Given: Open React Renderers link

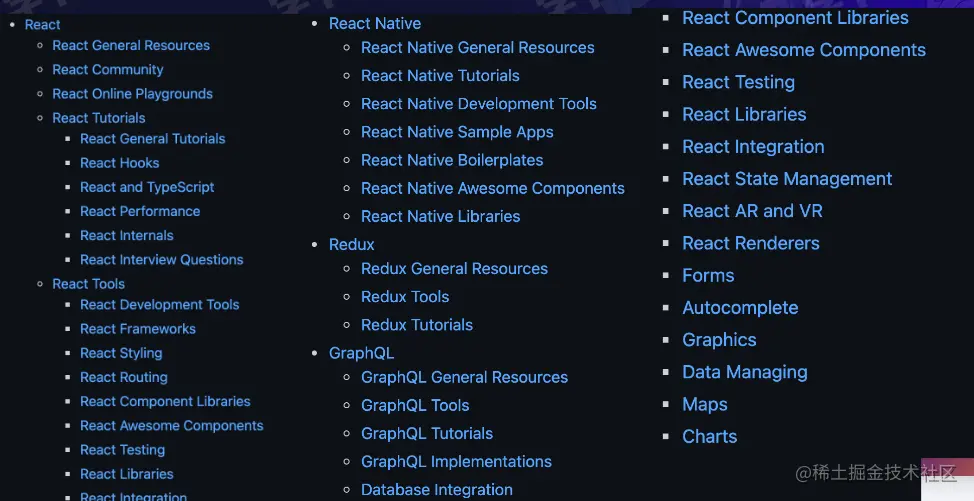Looking at the screenshot, I should [x=751, y=243].
